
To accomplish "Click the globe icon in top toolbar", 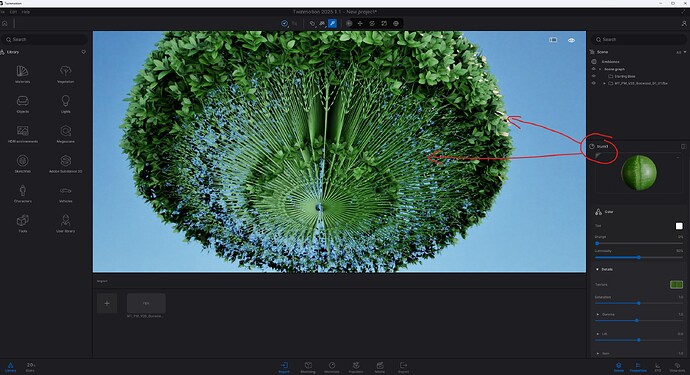I will pyautogui.click(x=396, y=23).
